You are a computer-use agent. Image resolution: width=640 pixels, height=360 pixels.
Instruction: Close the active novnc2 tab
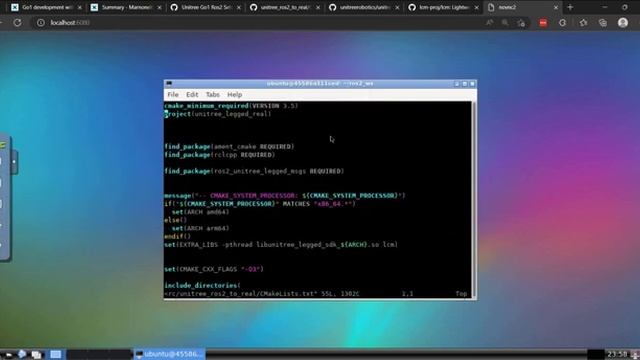pyautogui.click(x=556, y=7)
